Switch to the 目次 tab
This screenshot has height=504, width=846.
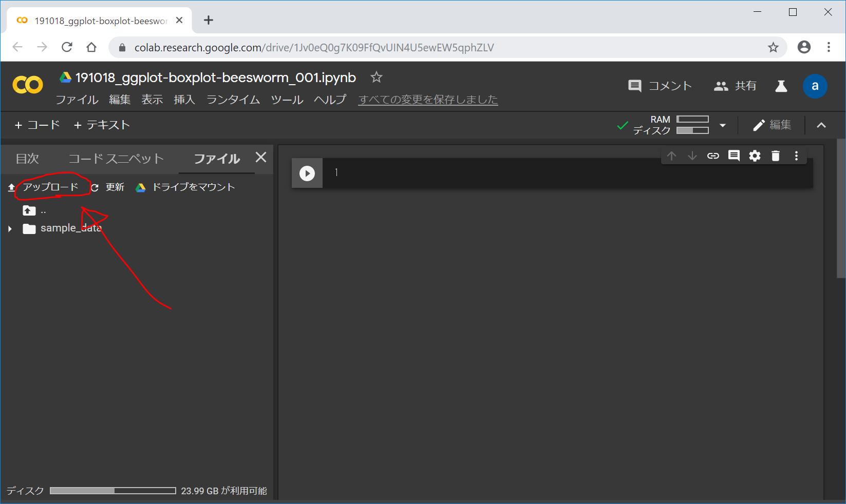(x=27, y=159)
